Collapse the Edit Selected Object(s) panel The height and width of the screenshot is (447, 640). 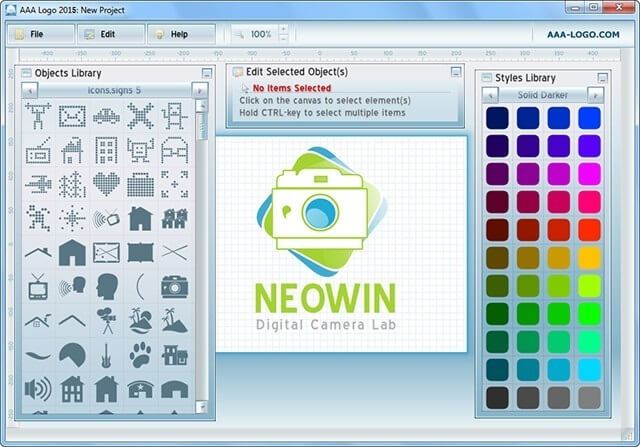click(456, 72)
